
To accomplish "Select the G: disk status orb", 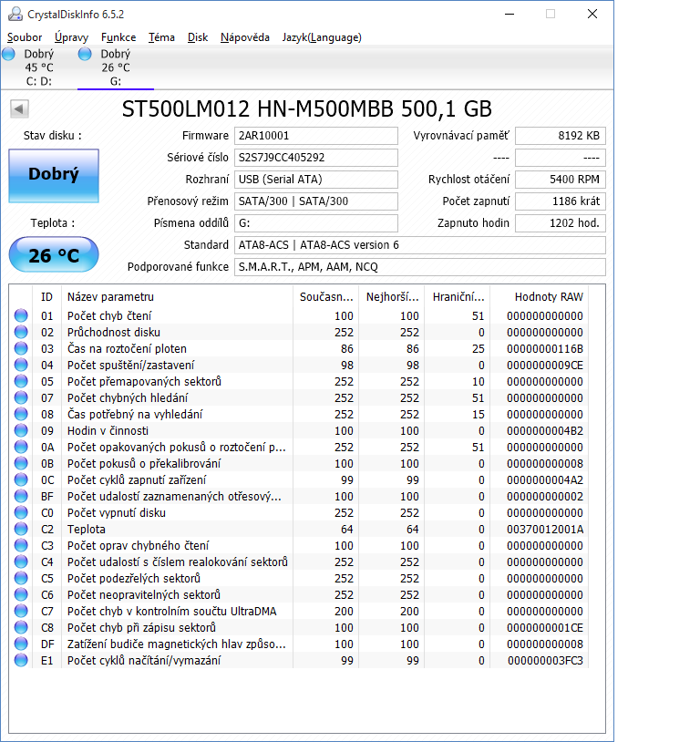I will [x=86, y=55].
